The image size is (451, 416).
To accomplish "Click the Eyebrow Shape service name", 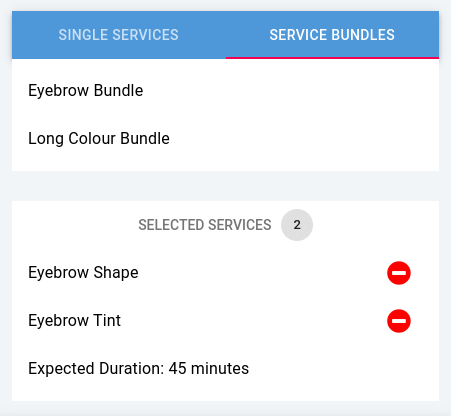I will pyautogui.click(x=83, y=273).
